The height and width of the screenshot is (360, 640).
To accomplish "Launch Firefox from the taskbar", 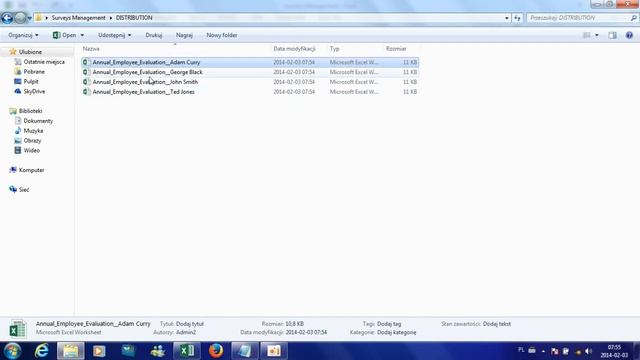I will (x=216, y=351).
